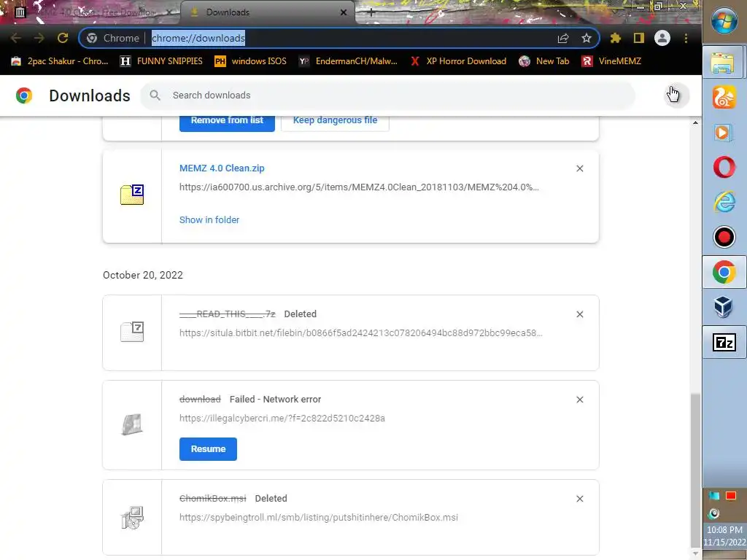
Task: Open the Windows Start orb
Action: (x=724, y=22)
